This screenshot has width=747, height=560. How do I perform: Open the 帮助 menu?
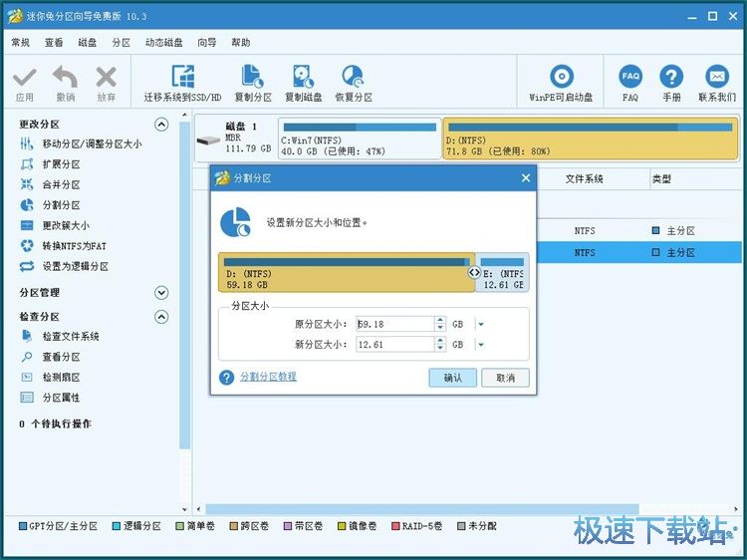pyautogui.click(x=241, y=43)
